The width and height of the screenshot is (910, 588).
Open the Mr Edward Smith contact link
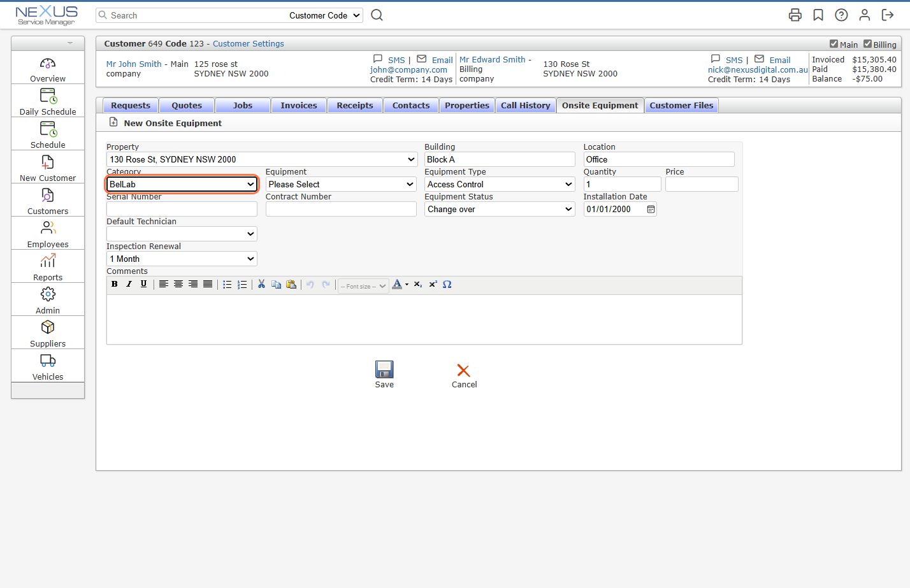(493, 59)
